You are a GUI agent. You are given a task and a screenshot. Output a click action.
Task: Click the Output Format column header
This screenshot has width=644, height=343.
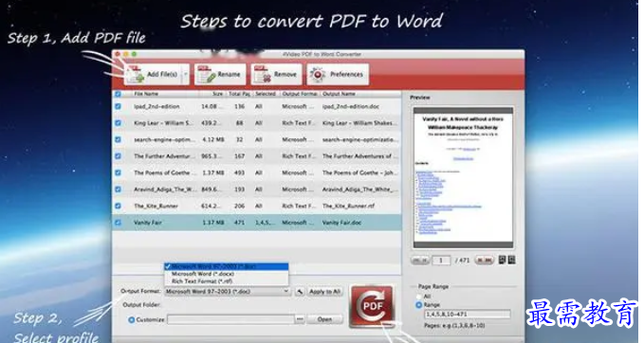tap(300, 94)
